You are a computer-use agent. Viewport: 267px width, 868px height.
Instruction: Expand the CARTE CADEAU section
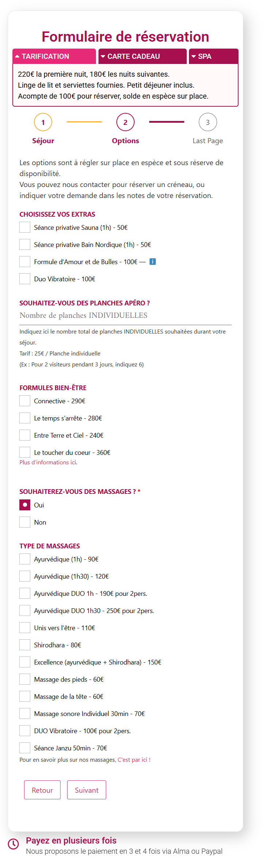[142, 56]
